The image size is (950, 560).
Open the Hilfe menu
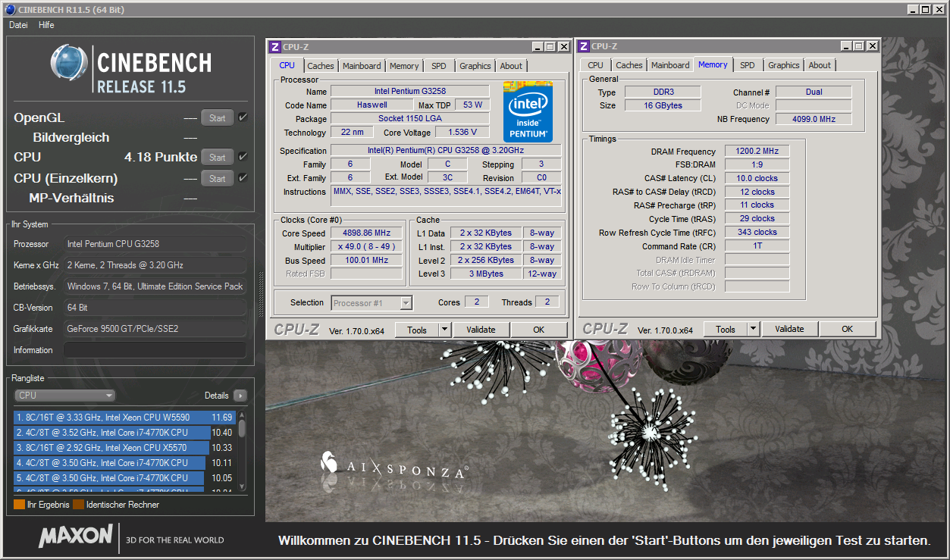pyautogui.click(x=46, y=25)
